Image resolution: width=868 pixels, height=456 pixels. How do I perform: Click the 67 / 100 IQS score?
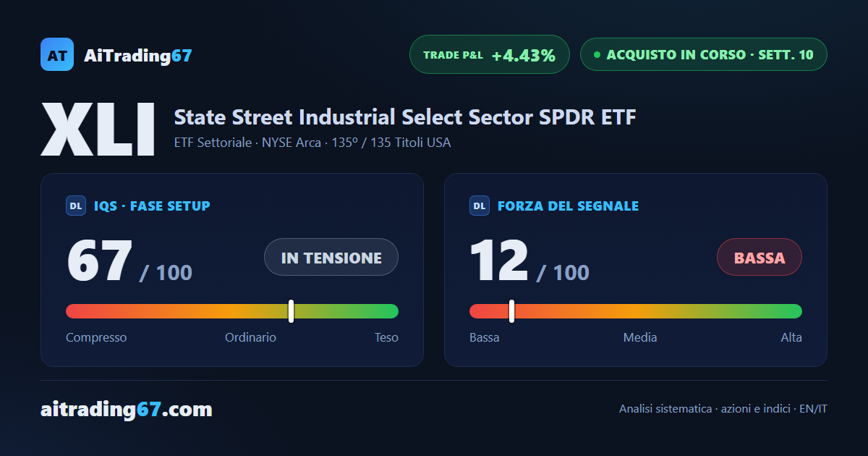129,261
